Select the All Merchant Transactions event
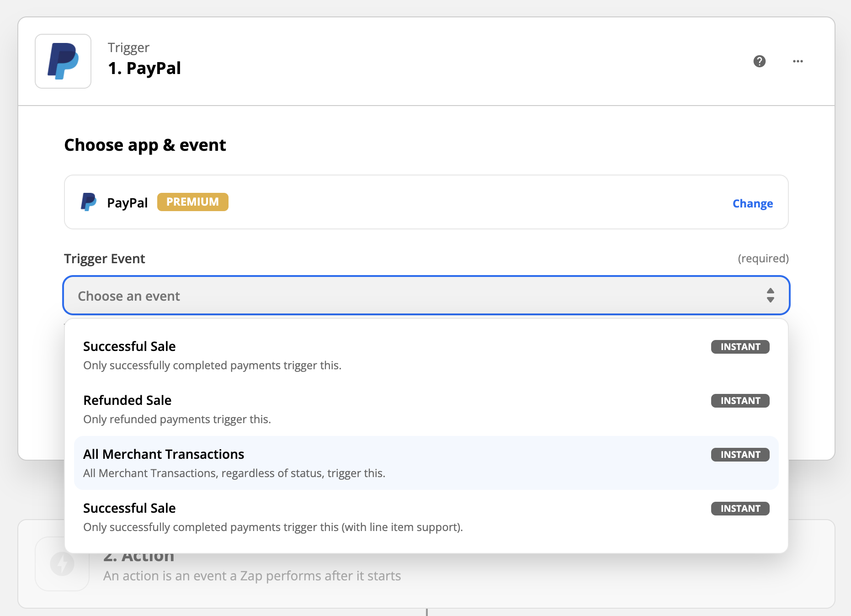The width and height of the screenshot is (851, 616). pyautogui.click(x=426, y=463)
